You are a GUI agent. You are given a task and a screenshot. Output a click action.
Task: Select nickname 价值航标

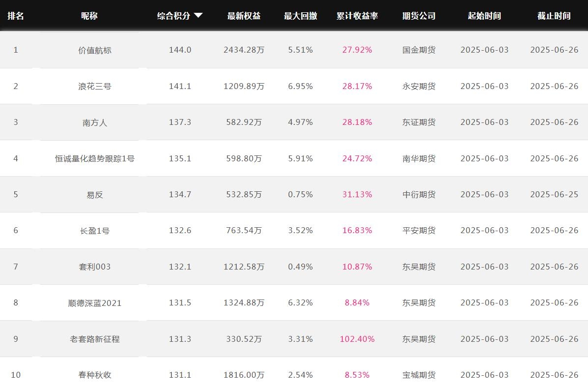click(x=95, y=50)
